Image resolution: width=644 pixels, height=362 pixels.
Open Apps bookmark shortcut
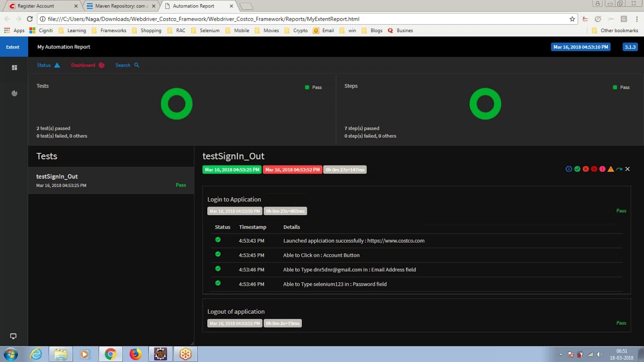[x=15, y=30]
